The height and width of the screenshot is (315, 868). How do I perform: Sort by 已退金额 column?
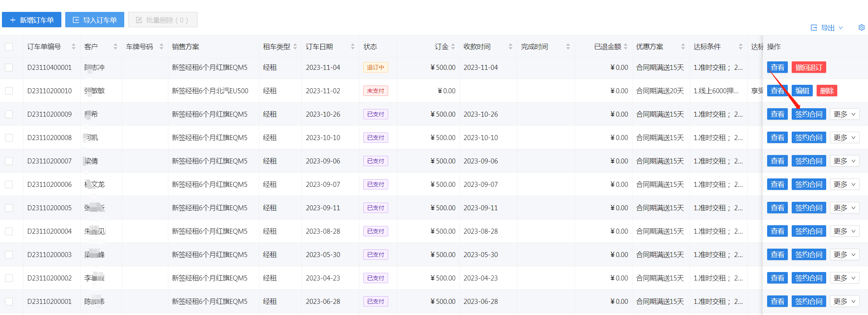(x=626, y=46)
